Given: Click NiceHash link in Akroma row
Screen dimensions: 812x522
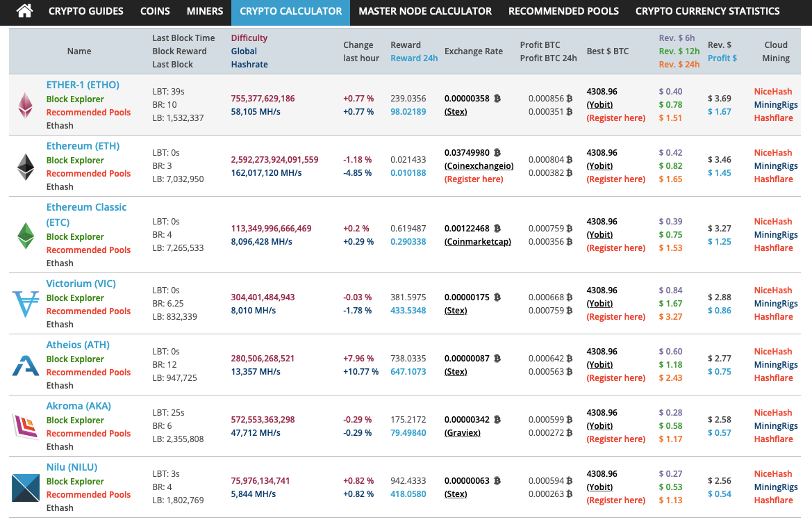Looking at the screenshot, I should click(773, 413).
